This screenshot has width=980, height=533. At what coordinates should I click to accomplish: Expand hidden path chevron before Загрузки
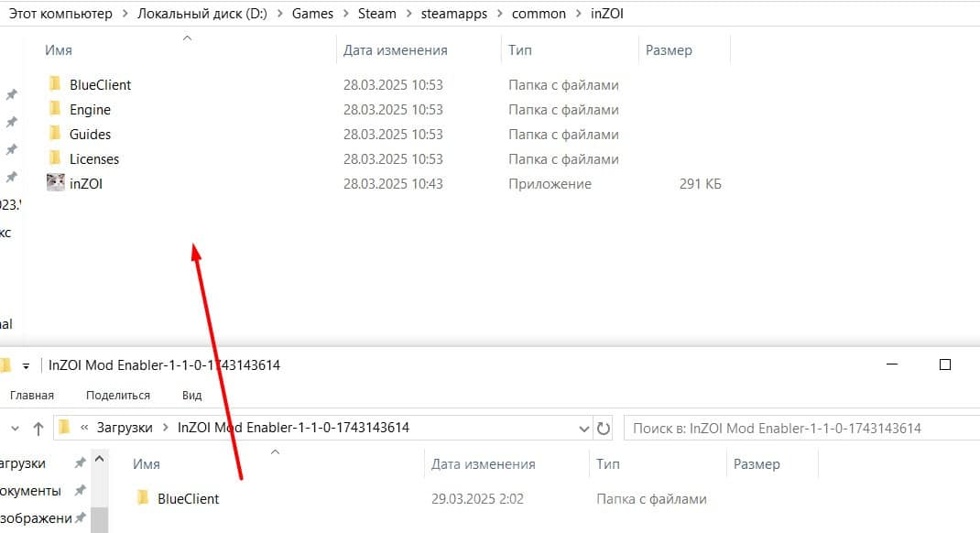pos(83,428)
